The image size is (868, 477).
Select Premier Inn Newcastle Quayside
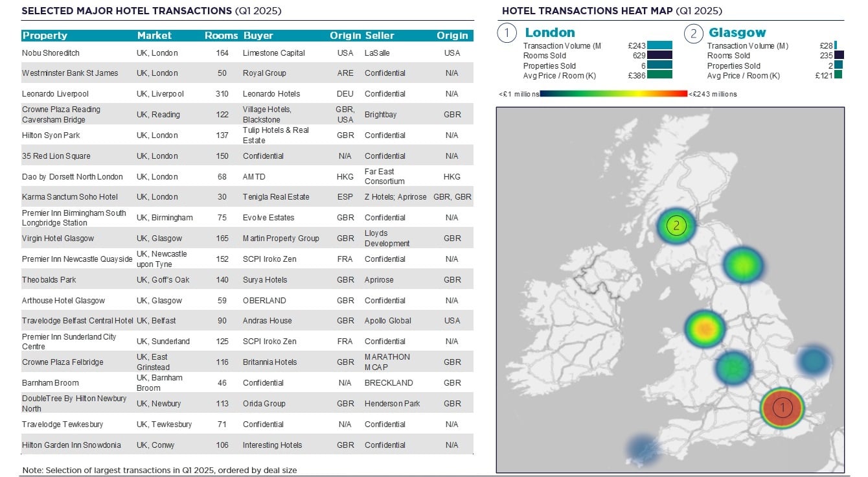click(x=77, y=259)
